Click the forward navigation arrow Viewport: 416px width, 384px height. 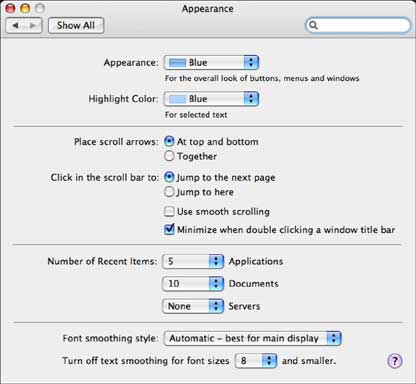33,25
